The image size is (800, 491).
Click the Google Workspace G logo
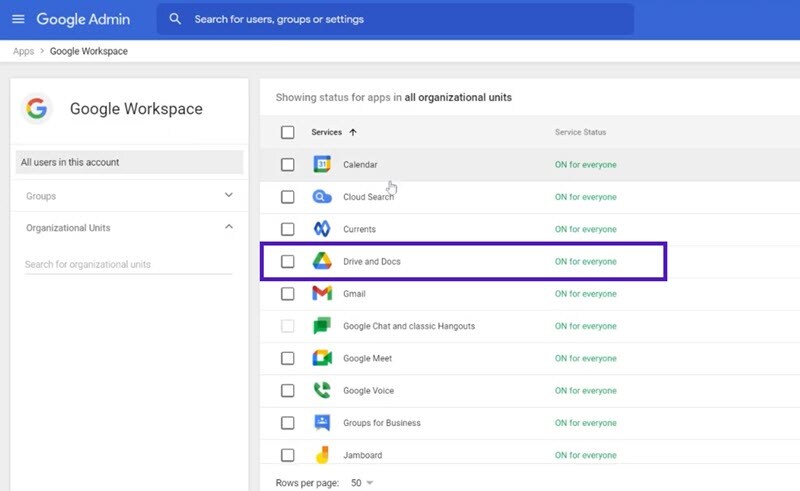[x=37, y=108]
